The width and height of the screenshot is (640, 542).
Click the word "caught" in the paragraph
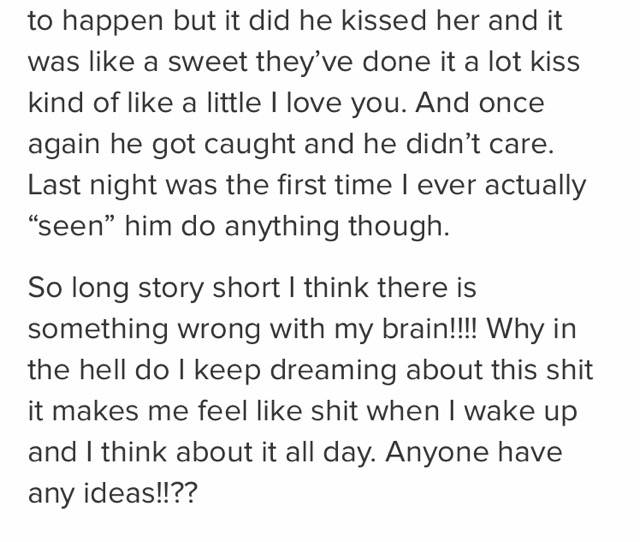coord(249,146)
